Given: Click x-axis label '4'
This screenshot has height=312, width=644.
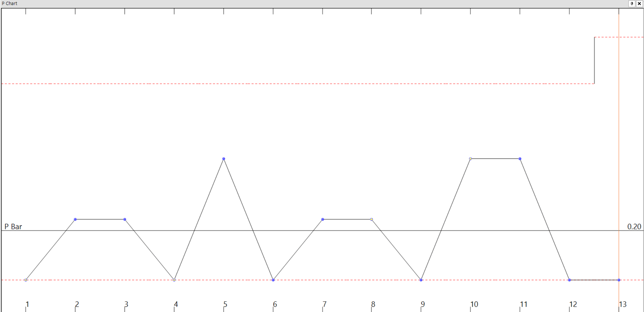Looking at the screenshot, I should click(x=176, y=304).
